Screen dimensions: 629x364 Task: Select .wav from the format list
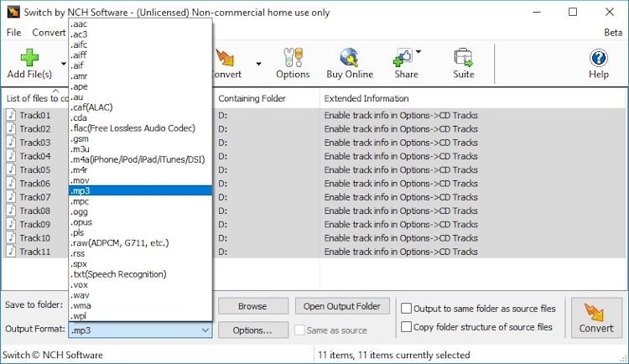tap(140, 295)
